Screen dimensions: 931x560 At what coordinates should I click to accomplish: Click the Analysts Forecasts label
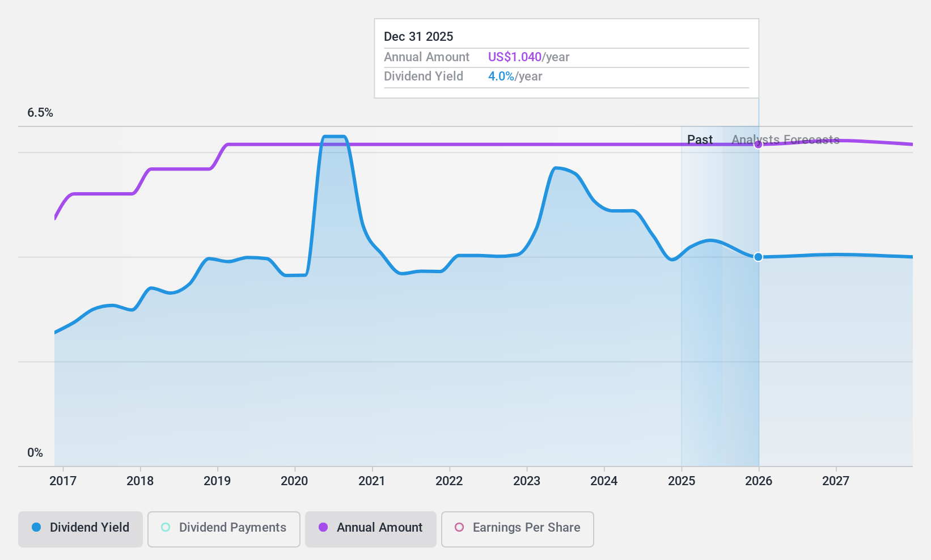click(x=785, y=139)
